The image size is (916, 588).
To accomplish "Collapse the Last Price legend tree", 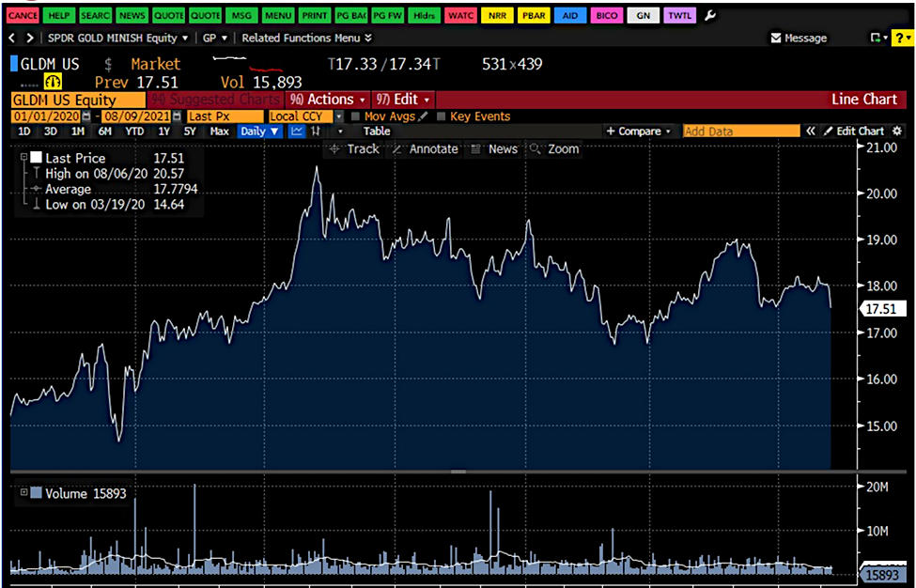I will pos(23,157).
